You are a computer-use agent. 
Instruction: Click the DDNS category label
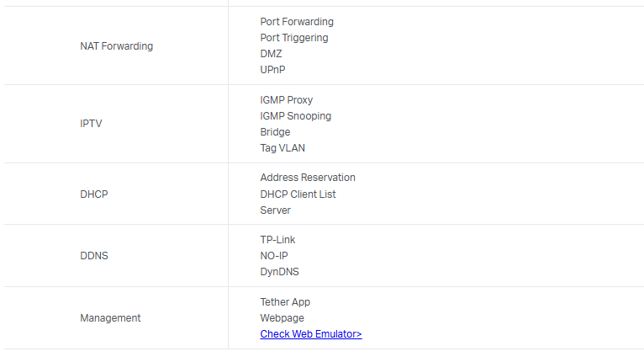tap(94, 256)
